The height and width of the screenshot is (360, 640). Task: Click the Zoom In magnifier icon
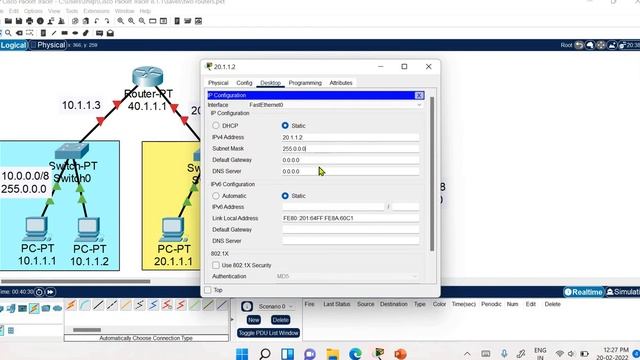coord(120,21)
